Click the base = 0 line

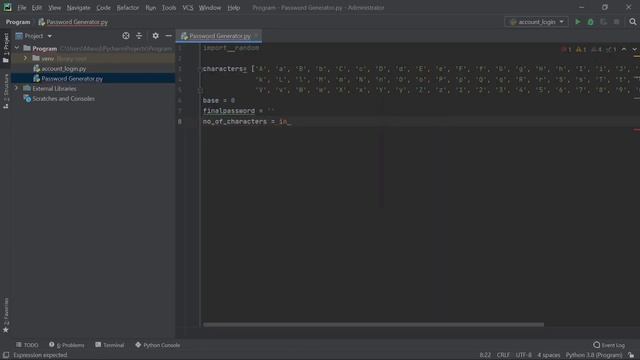point(219,100)
